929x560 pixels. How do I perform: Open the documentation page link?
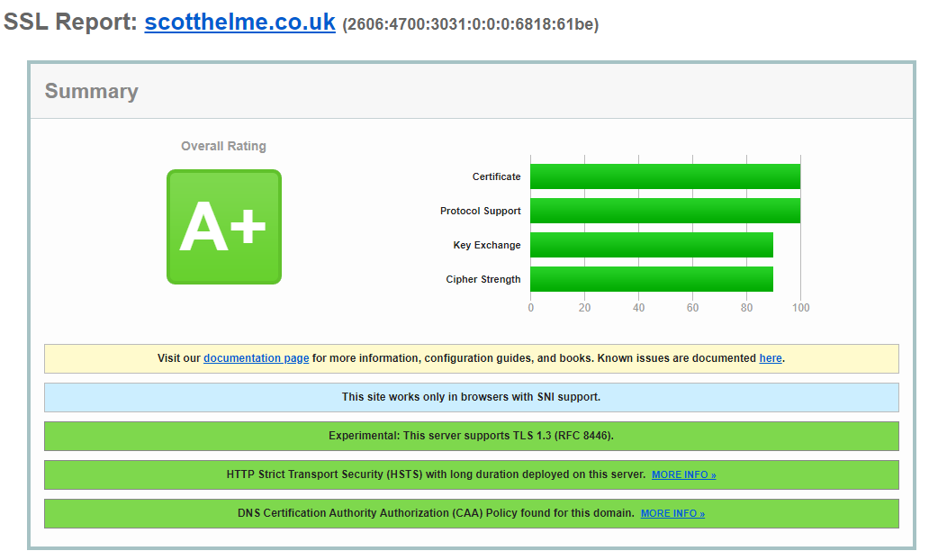256,358
